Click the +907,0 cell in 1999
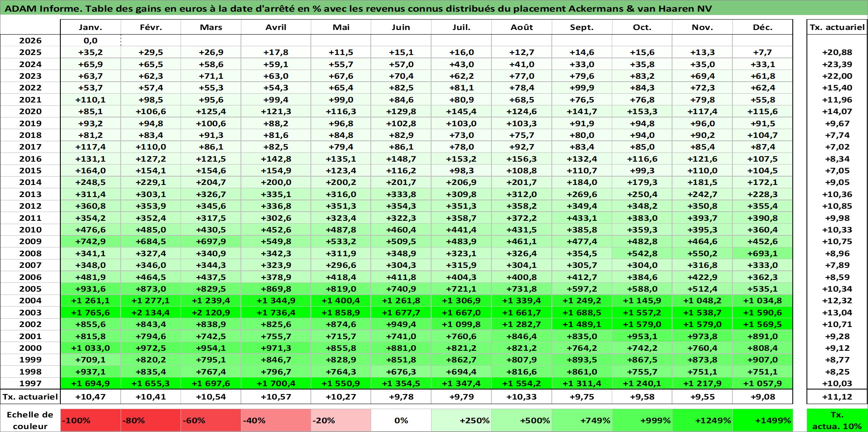Screen dimensions: 868x432 763,360
